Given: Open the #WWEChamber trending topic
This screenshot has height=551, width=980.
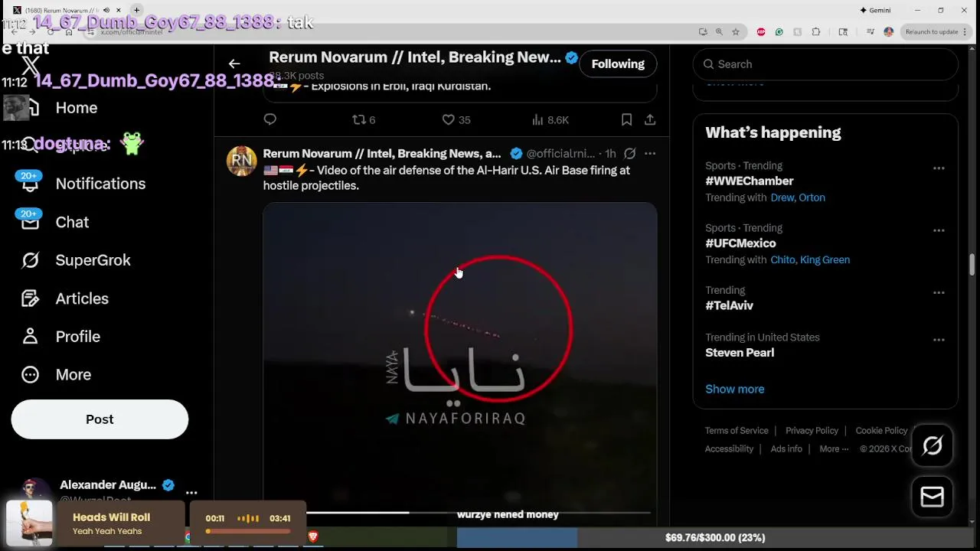Looking at the screenshot, I should (x=749, y=181).
